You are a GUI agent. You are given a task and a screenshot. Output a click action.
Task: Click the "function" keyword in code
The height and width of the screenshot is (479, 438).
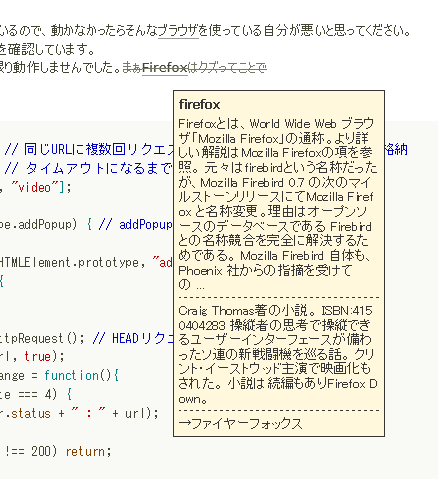[x=72, y=376]
